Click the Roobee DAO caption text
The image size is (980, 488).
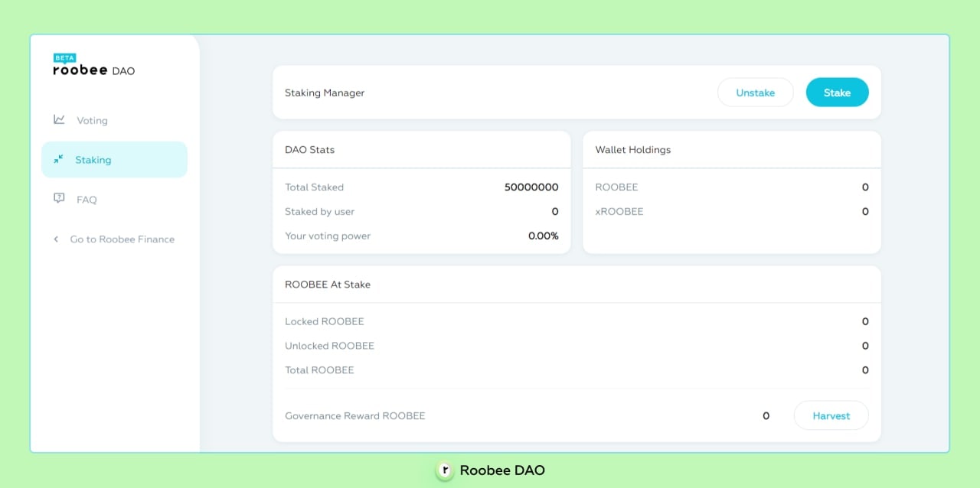(x=502, y=470)
